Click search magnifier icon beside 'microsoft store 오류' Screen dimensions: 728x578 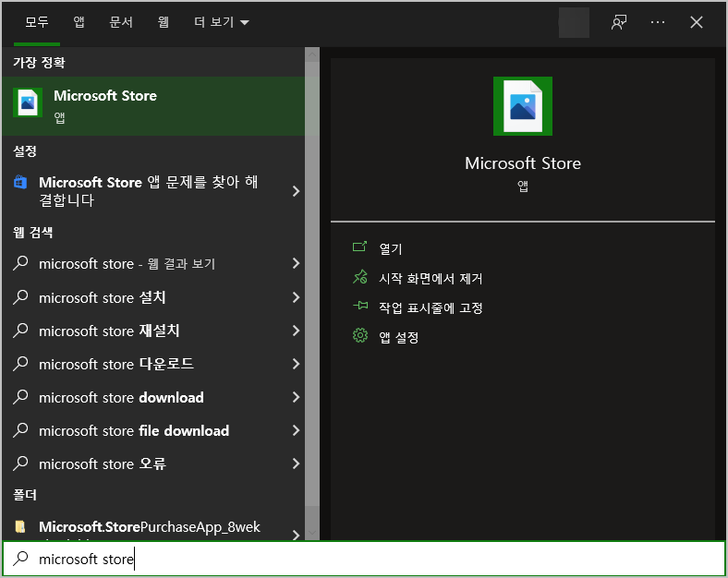(x=20, y=464)
